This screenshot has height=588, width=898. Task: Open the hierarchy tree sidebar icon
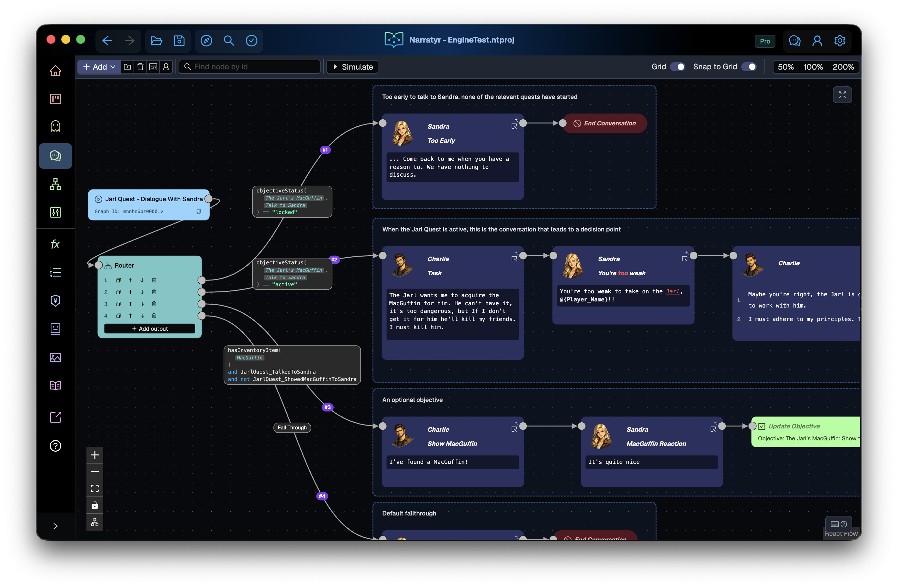pyautogui.click(x=55, y=184)
